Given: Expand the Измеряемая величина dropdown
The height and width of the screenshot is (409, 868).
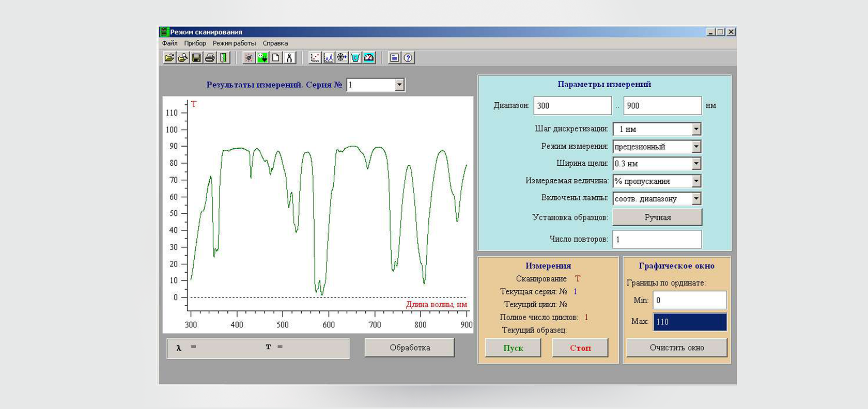Looking at the screenshot, I should click(696, 181).
